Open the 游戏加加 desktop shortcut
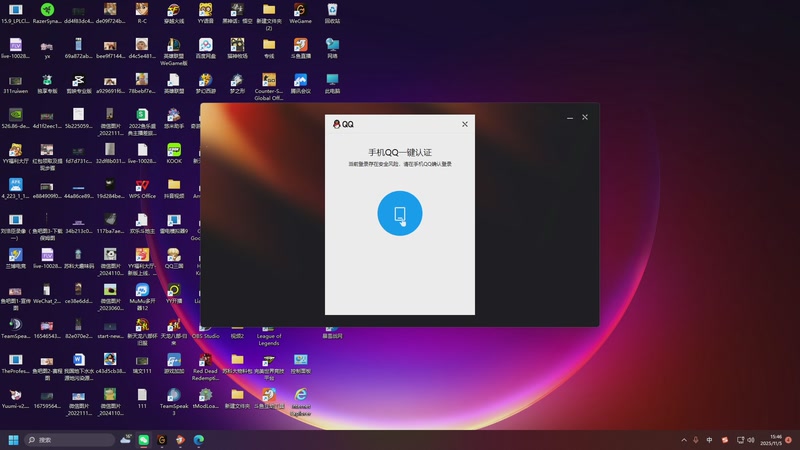This screenshot has height=450, width=800. click(174, 364)
